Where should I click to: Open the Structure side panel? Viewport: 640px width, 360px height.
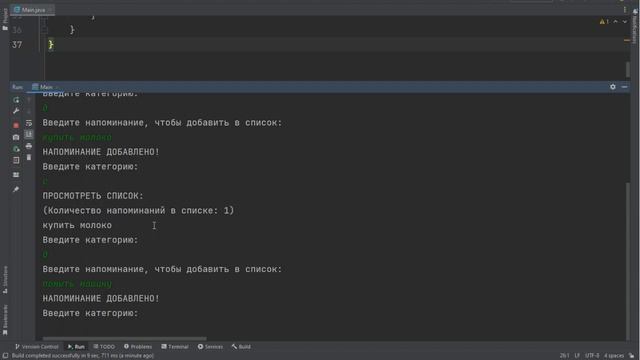(5, 280)
